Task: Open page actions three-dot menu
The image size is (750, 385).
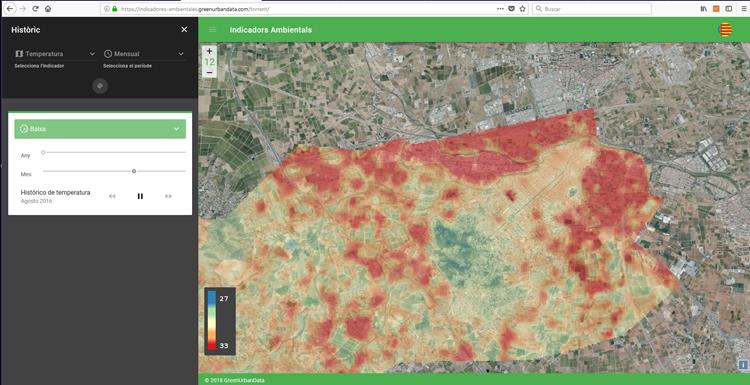Action: 500,9
